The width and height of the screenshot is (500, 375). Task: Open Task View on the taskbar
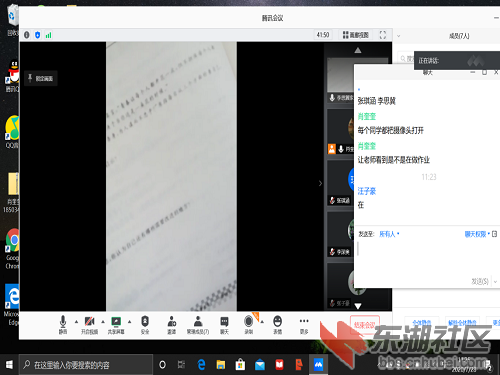tap(181, 365)
